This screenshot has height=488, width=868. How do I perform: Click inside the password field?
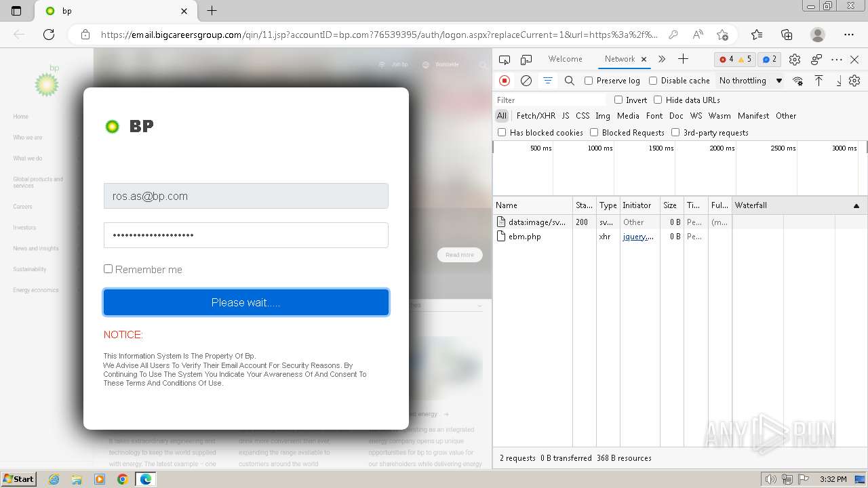point(246,235)
